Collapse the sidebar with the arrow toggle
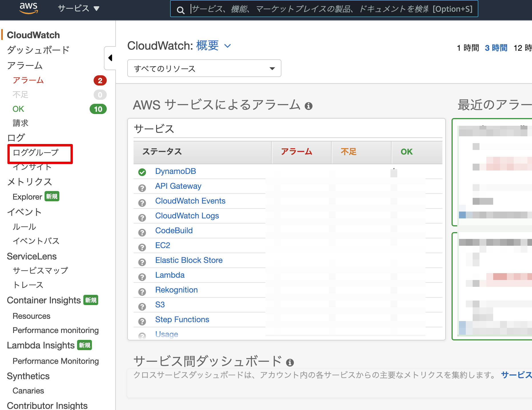The image size is (532, 410). 110,58
